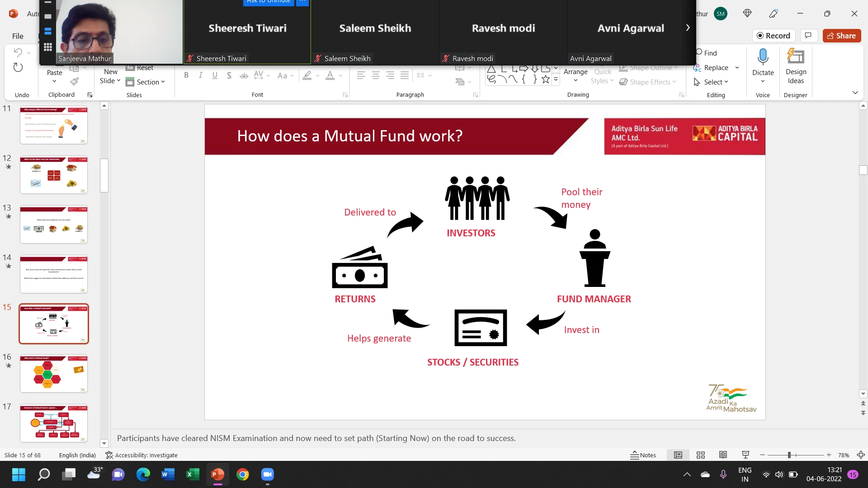Click the Share button

tap(842, 36)
